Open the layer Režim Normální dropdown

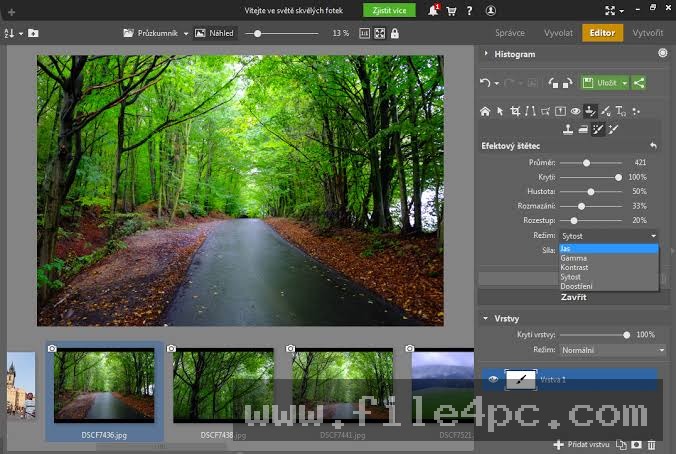612,350
